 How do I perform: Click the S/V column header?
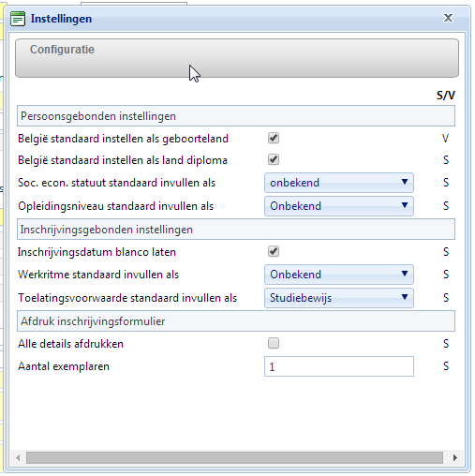(446, 96)
